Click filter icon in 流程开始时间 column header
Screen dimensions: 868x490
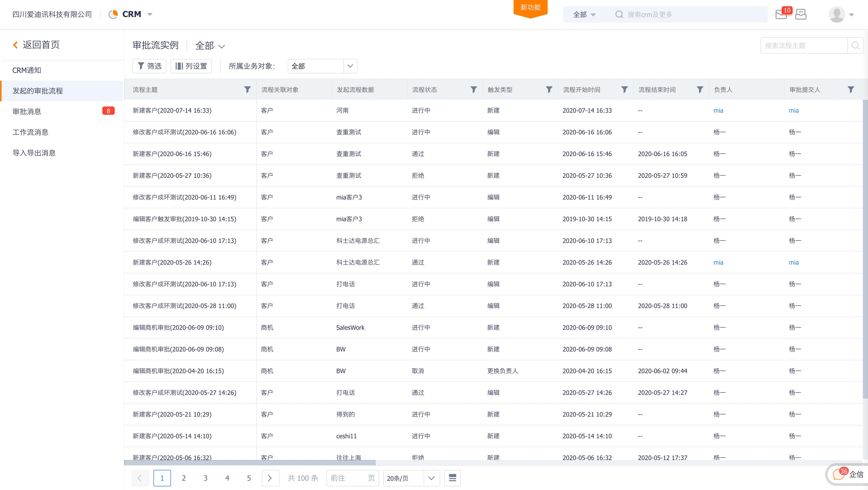click(x=624, y=90)
